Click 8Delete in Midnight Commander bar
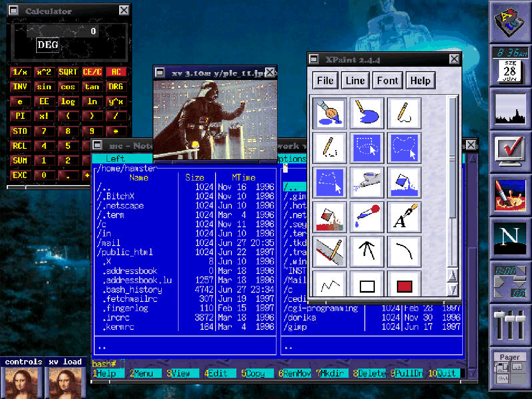Image resolution: width=532 pixels, height=399 pixels. coord(369,373)
